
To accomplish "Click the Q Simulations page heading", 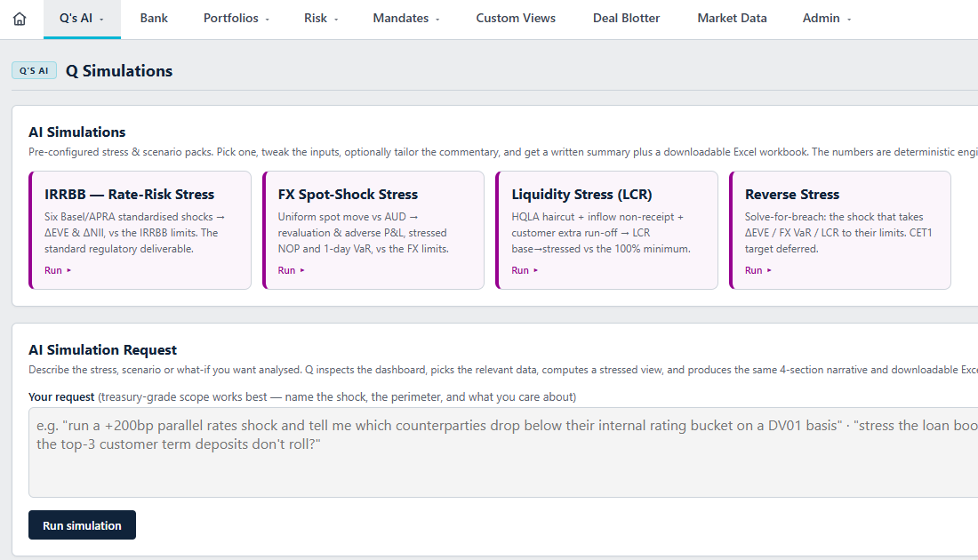I will [x=119, y=71].
